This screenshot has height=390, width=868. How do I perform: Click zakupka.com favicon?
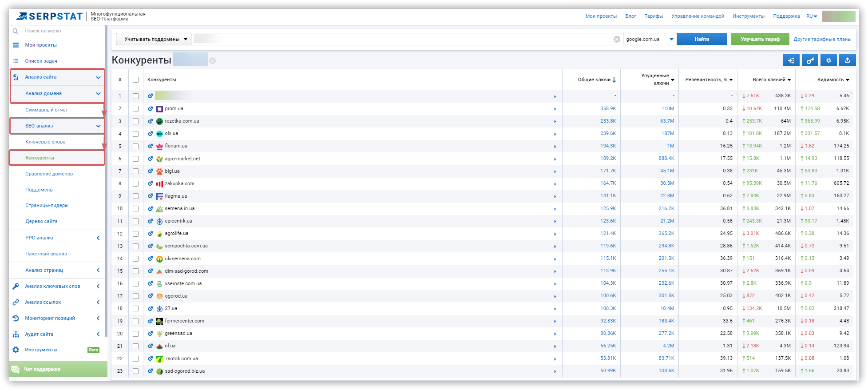point(159,183)
